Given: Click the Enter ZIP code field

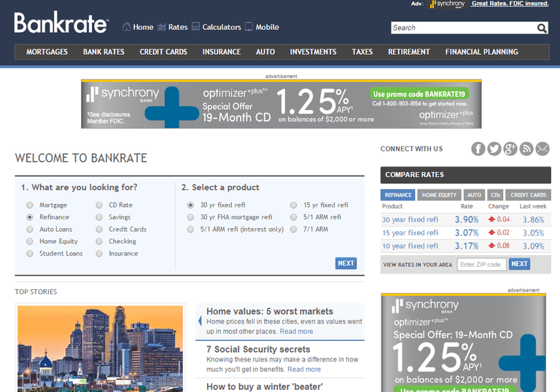Looking at the screenshot, I should pos(481,264).
